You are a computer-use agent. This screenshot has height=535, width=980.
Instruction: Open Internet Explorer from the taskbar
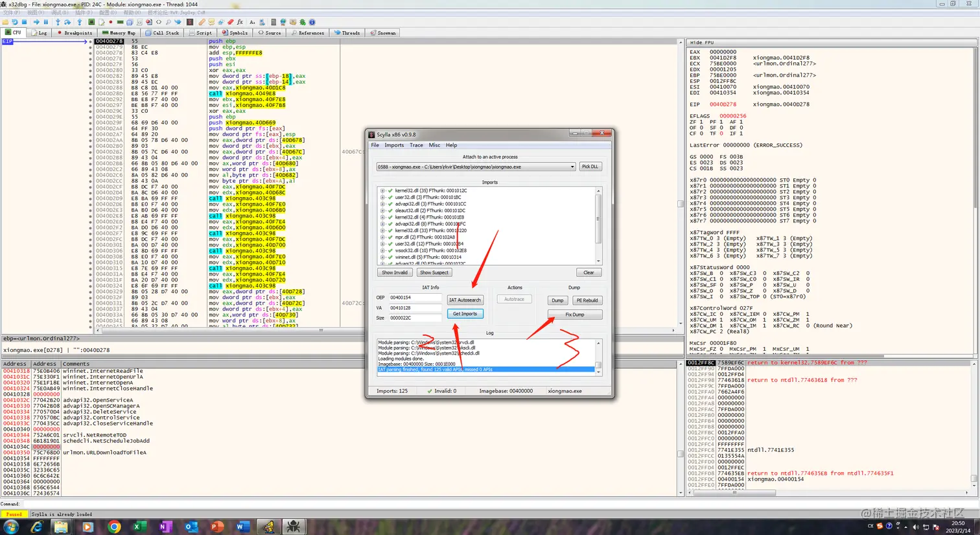click(x=36, y=527)
